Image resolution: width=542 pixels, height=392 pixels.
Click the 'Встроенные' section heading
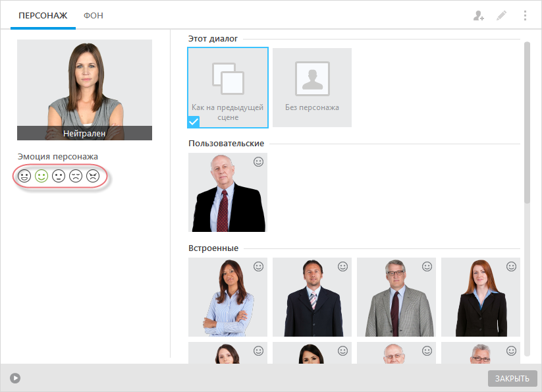(213, 248)
